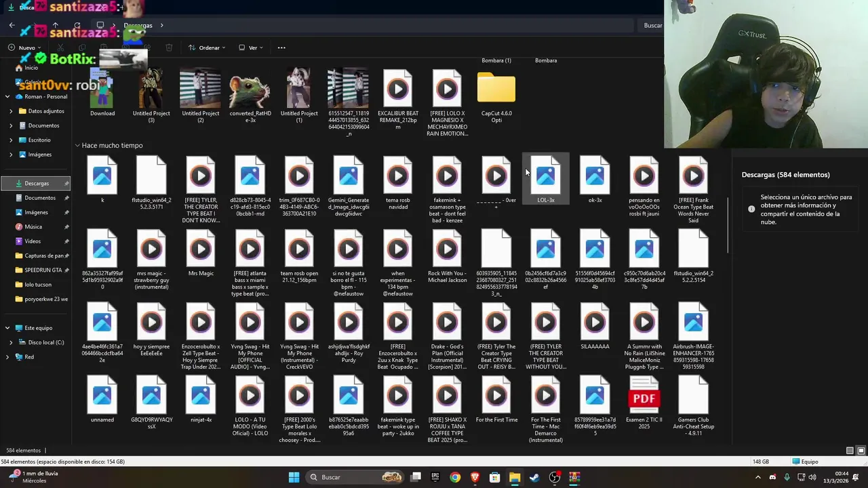Image resolution: width=868 pixels, height=488 pixels.
Task: Expand the Escritorio folder arrow
Action: 11,140
